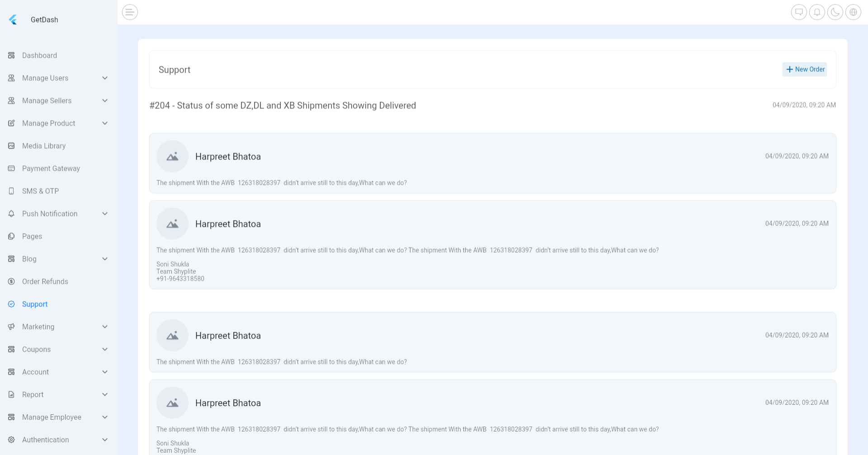Open the chat messages icon
868x455 pixels.
[799, 12]
